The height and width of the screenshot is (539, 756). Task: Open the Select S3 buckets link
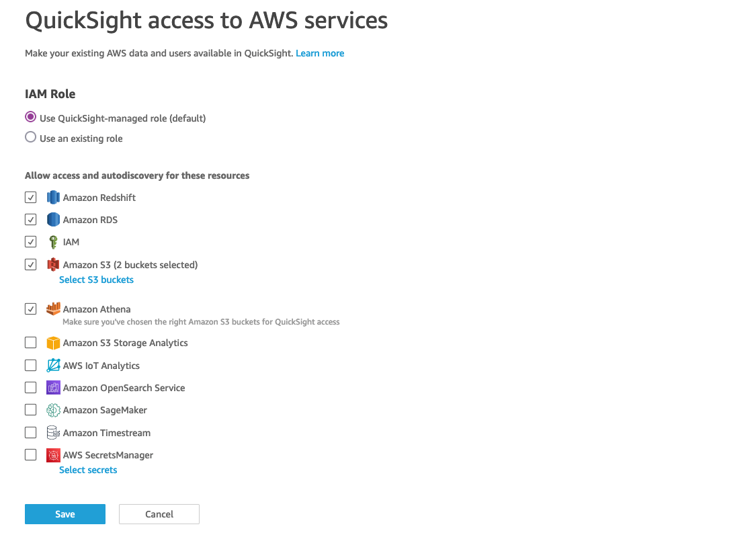pyautogui.click(x=96, y=280)
